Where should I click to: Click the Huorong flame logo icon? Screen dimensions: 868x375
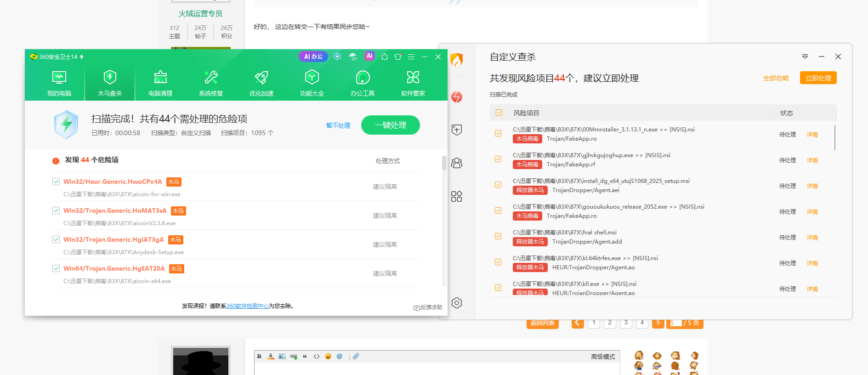457,60
